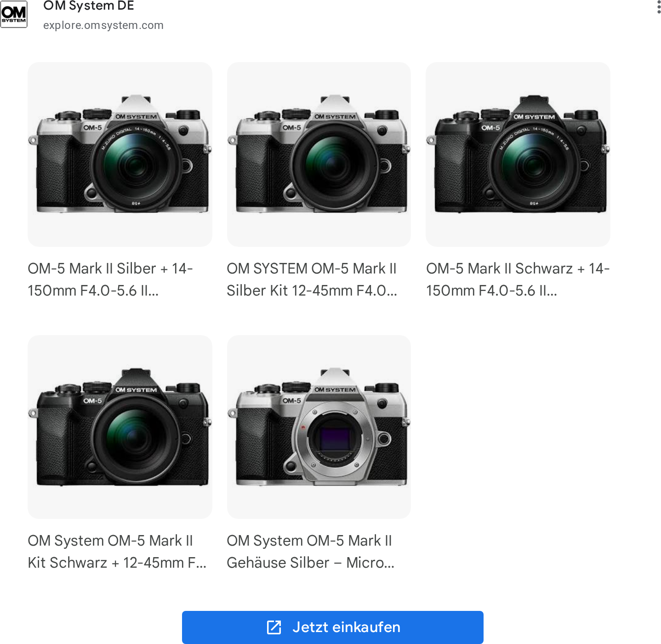The width and height of the screenshot is (661, 644).
Task: Click the lens of the silver 14-150mm camera
Action: tap(136, 166)
